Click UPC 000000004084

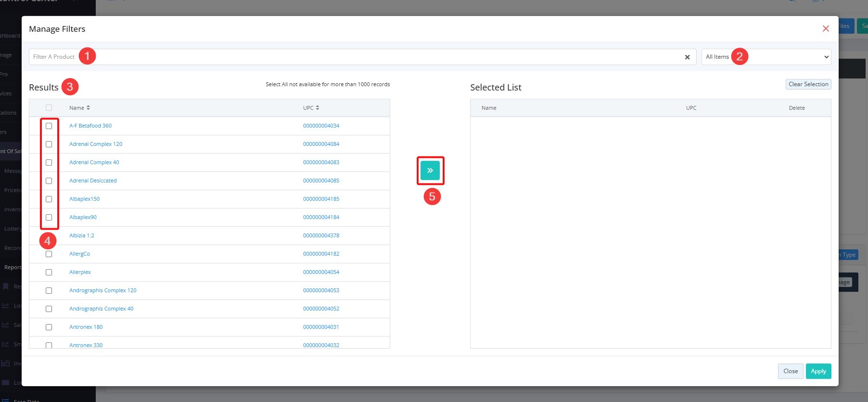(321, 144)
